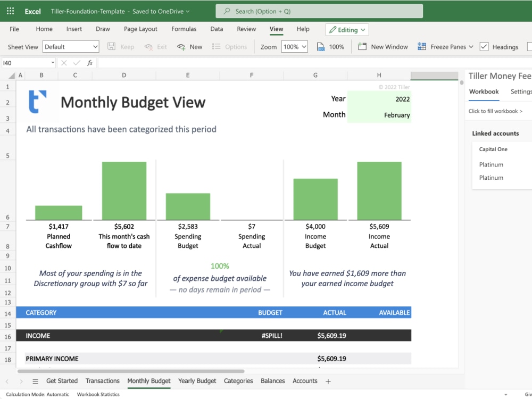Click the Exit sheet view icon
Screen dimensions: 532x399
pyautogui.click(x=148, y=47)
